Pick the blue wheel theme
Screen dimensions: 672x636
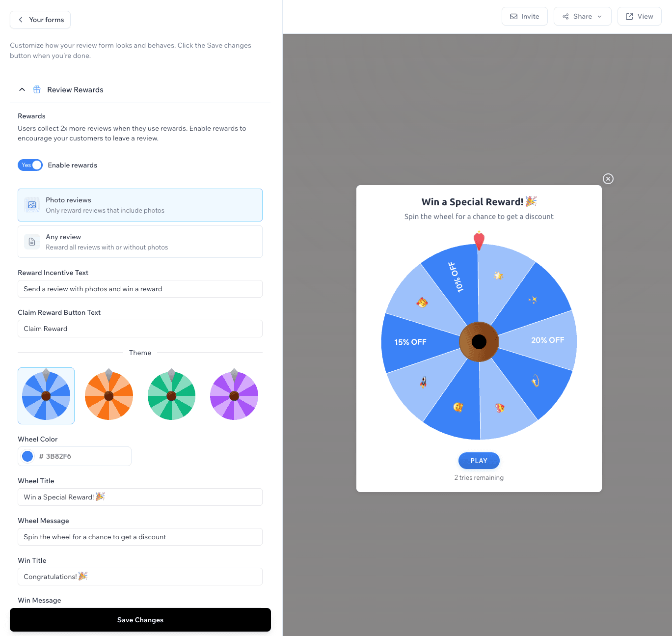[46, 395]
